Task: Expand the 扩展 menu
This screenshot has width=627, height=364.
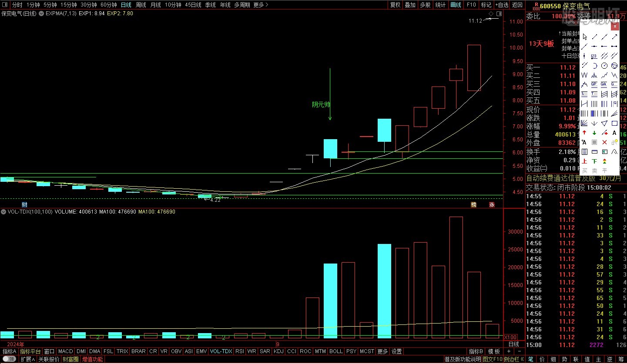Action: pyautogui.click(x=28, y=359)
